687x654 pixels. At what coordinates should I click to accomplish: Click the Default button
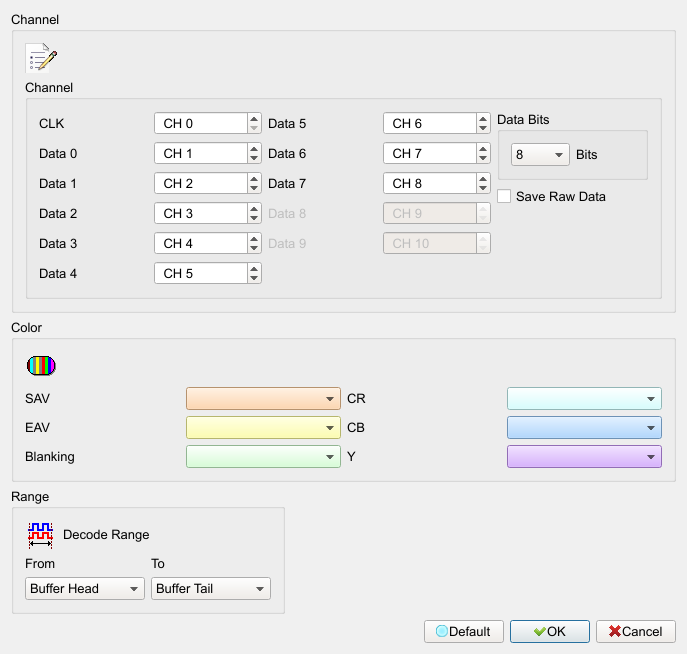tap(464, 632)
